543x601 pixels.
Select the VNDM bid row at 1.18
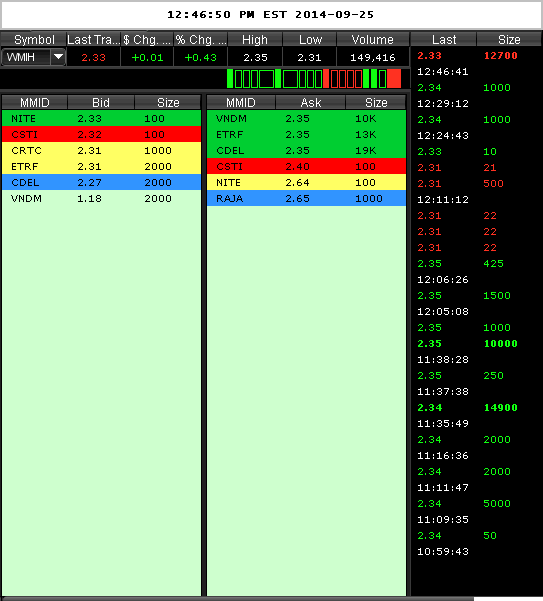click(x=102, y=199)
